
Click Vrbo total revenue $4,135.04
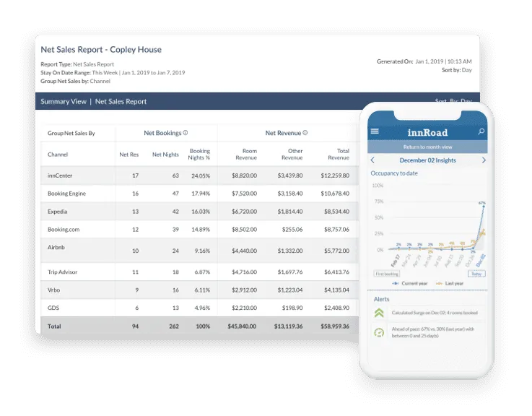pyautogui.click(x=336, y=290)
